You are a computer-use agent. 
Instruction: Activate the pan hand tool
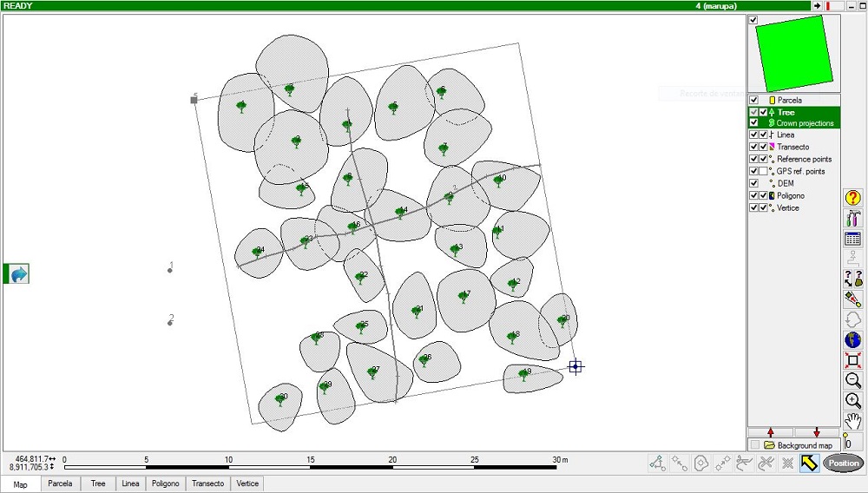coord(853,421)
